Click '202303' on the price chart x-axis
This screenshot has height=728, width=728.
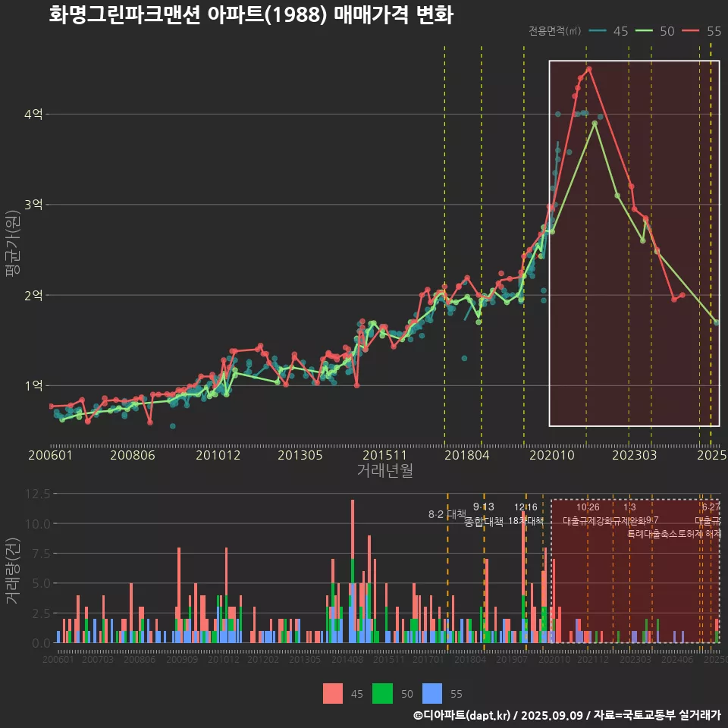click(634, 455)
